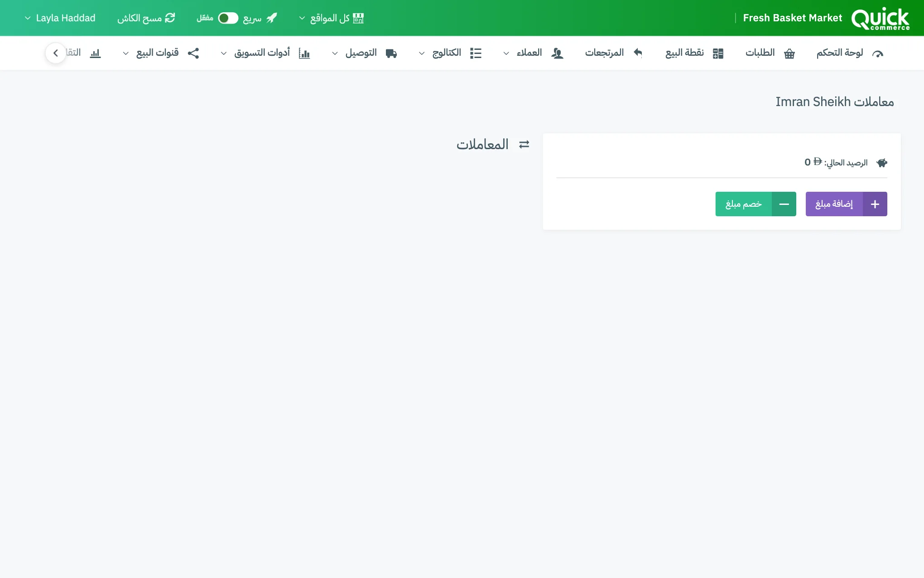
Task: Click the all locations store icon
Action: 358,18
